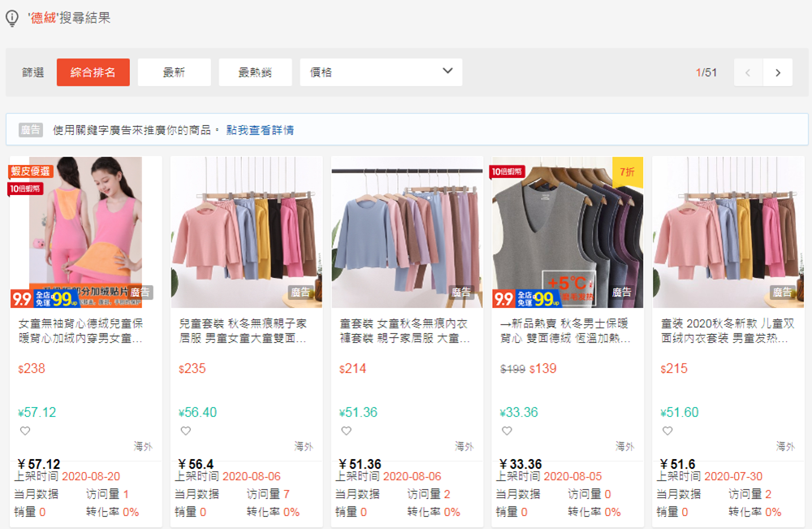
Task: Open the grey men's vest product image
Action: [568, 232]
